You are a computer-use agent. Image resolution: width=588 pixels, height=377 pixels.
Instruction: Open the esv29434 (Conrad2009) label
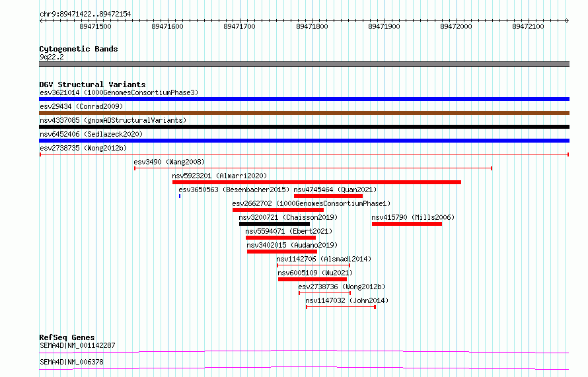coord(81,106)
